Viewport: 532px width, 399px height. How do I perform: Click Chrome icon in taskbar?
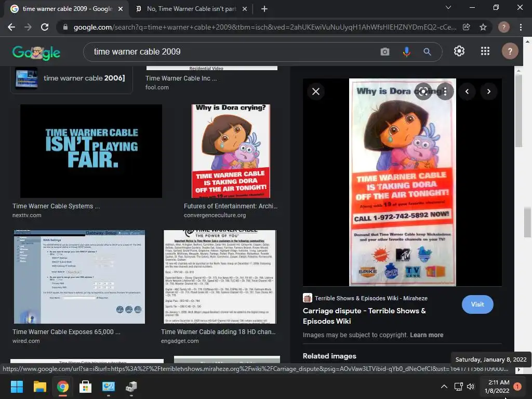coord(63,387)
